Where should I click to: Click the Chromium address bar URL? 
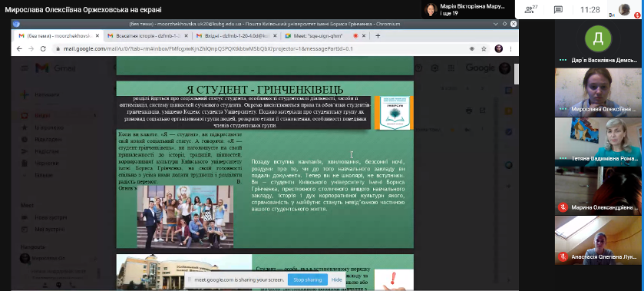click(208, 48)
